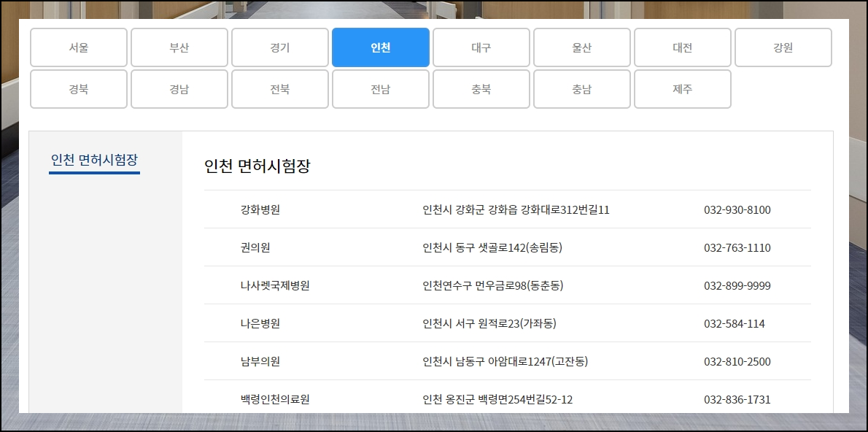This screenshot has height=432, width=868.
Task: Open the 전북 region tab
Action: tap(280, 89)
